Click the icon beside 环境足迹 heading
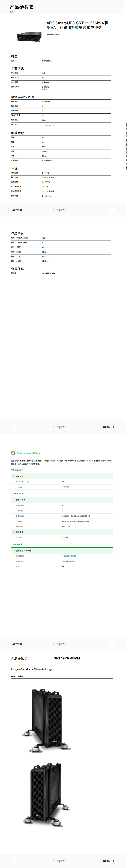This screenshot has width=129, height=868. pos(14,476)
